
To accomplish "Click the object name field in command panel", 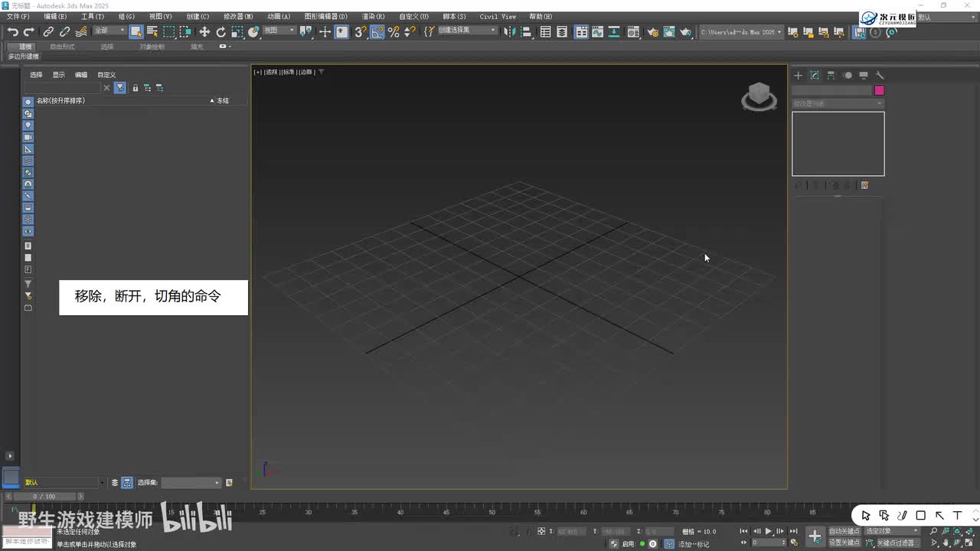I will coord(831,90).
